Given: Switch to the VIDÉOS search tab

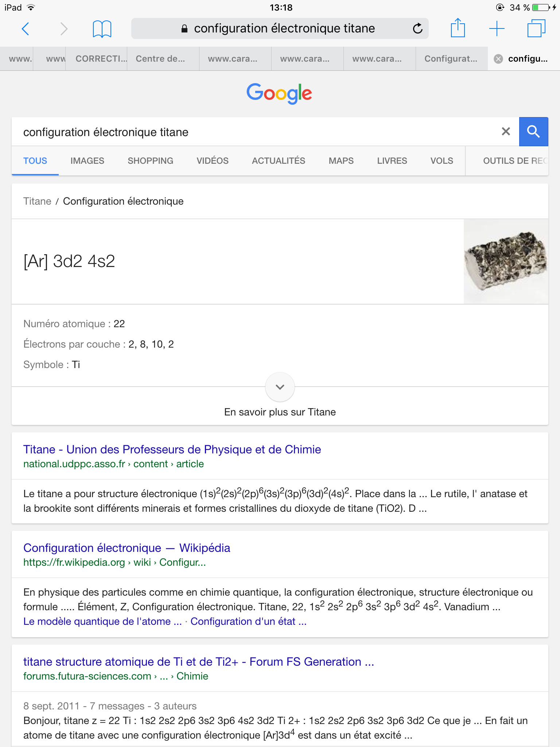Looking at the screenshot, I should click(212, 161).
